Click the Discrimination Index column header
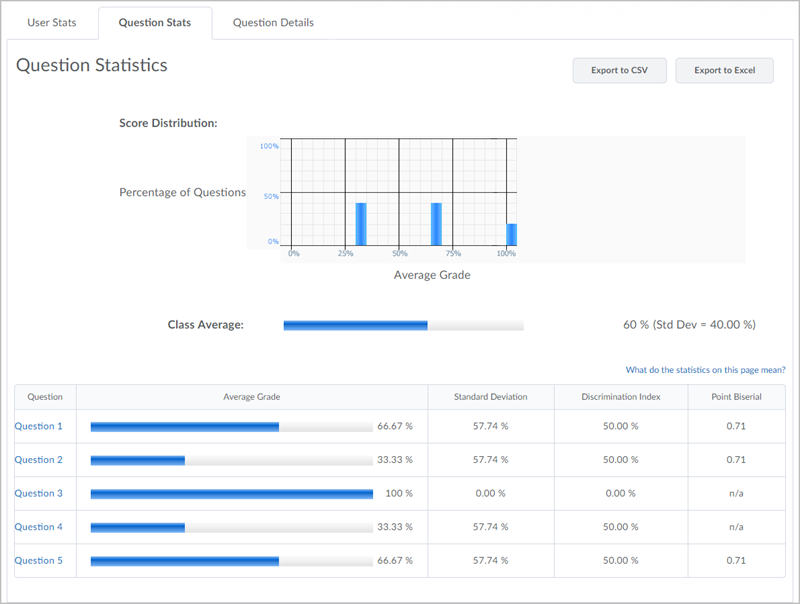This screenshot has height=604, width=800. 621,397
